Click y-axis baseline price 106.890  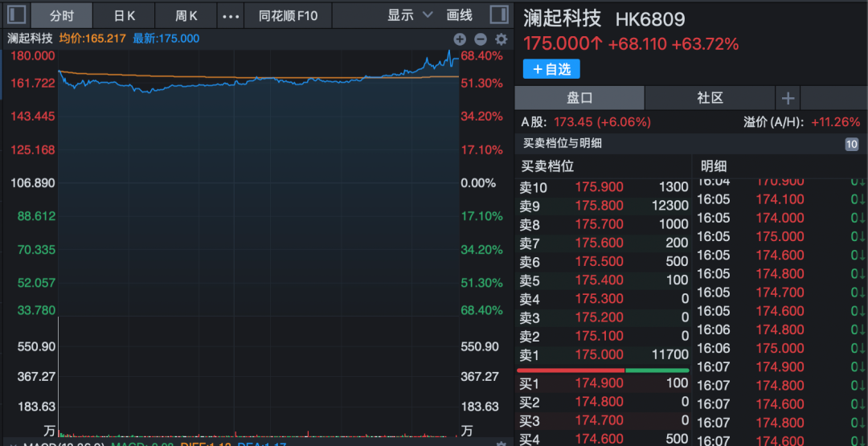(x=33, y=182)
